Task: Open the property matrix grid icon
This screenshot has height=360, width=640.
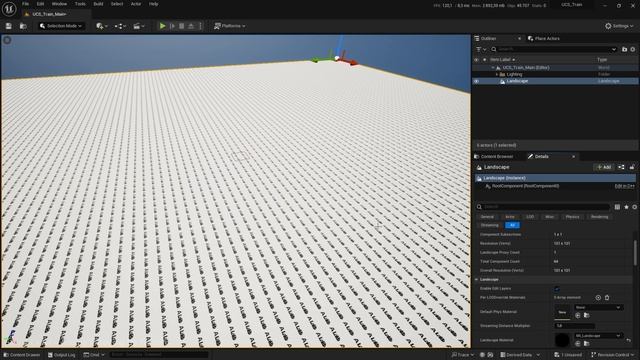Action: tap(617, 207)
